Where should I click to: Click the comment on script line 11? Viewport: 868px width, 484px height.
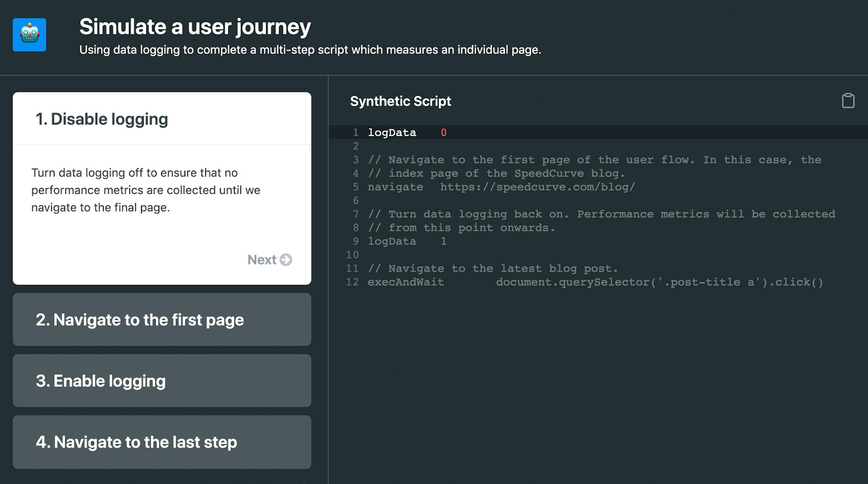(x=493, y=268)
